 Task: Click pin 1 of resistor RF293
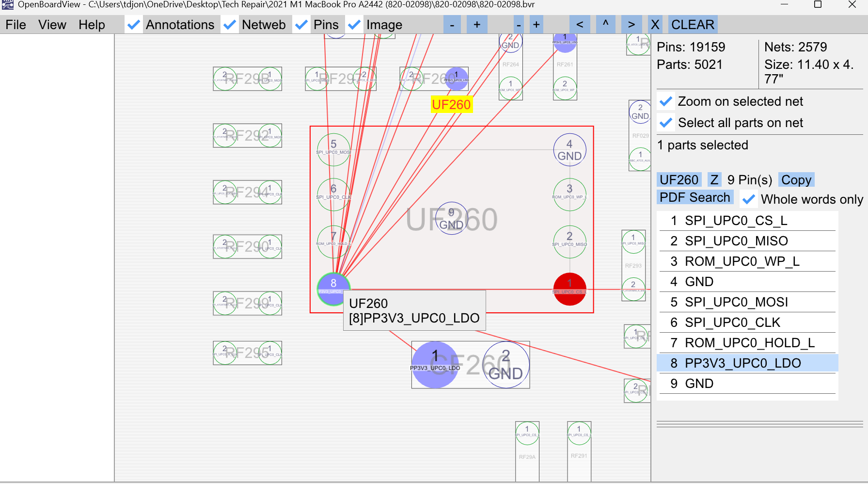pos(633,242)
